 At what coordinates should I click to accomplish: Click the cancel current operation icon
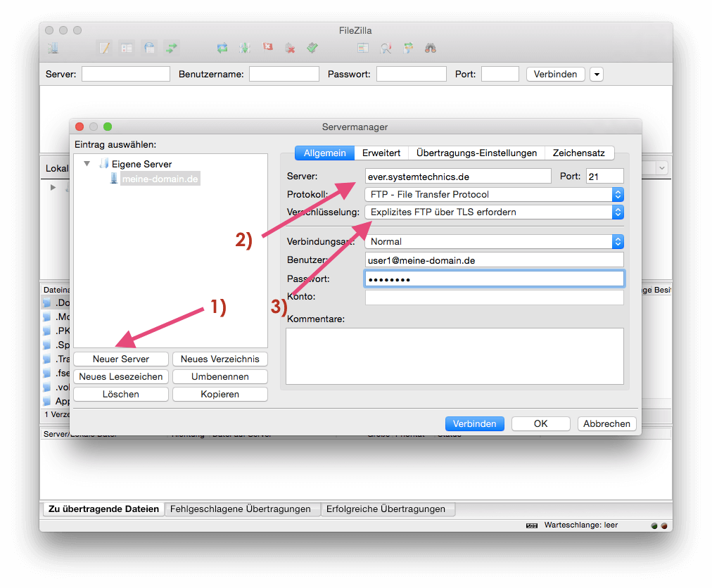[x=268, y=47]
